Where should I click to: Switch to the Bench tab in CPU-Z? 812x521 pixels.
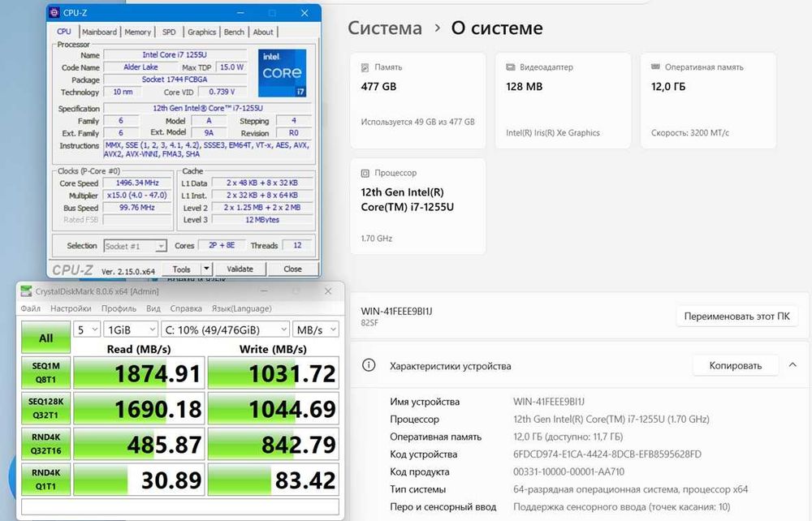pos(234,32)
